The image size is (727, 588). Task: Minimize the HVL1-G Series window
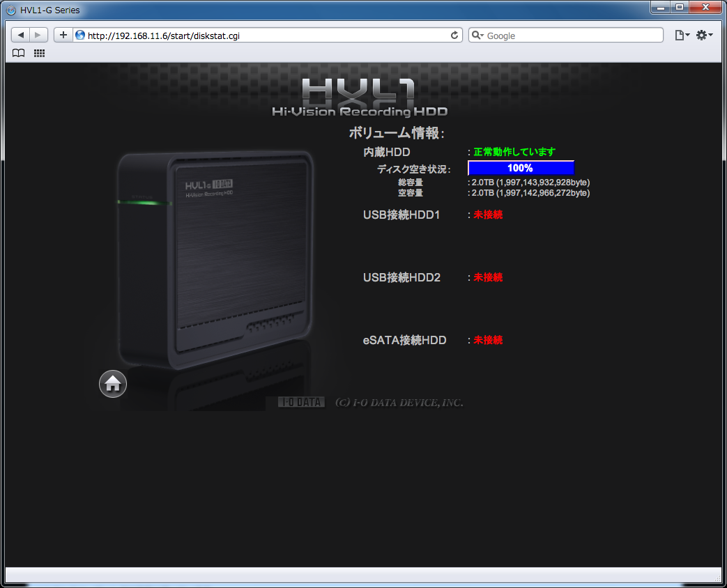[x=660, y=8]
